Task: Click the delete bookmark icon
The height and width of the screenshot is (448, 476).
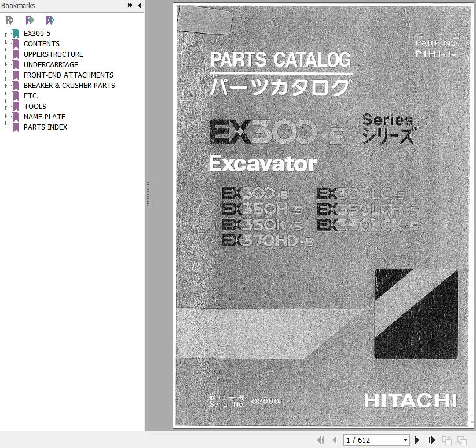Action: pyautogui.click(x=9, y=20)
